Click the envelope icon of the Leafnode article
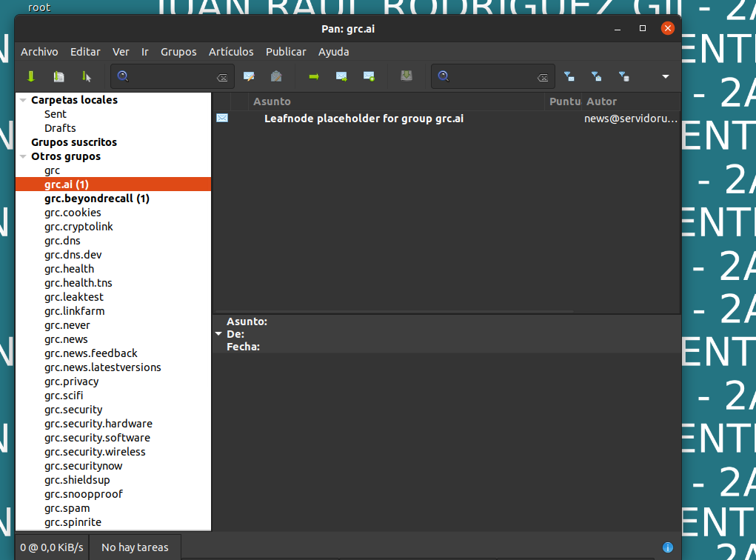Viewport: 756px width, 560px height. point(222,119)
